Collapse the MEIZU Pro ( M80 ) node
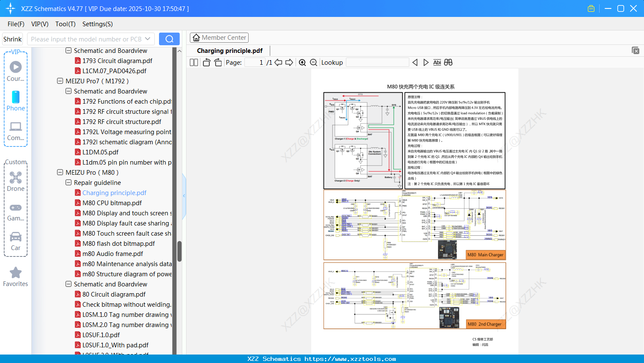644x363 pixels. point(60,172)
